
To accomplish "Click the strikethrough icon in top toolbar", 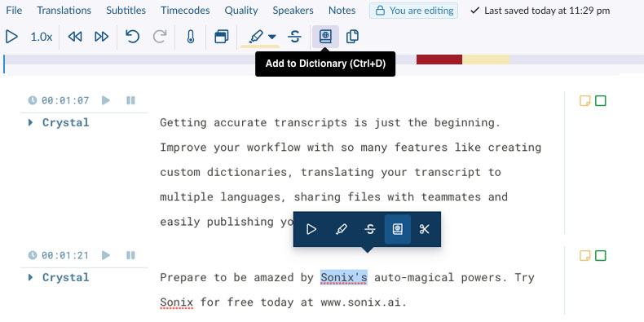I will click(x=294, y=37).
